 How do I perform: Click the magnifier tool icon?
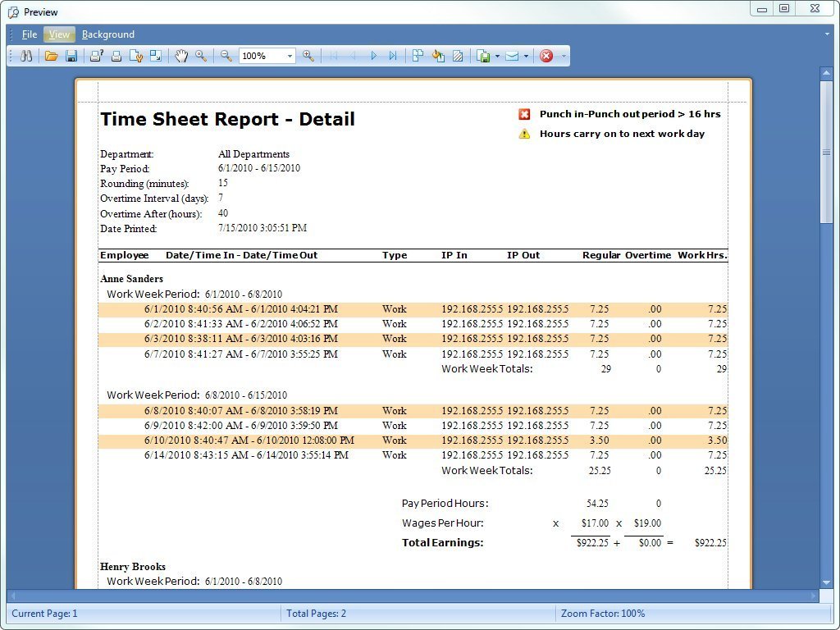201,56
